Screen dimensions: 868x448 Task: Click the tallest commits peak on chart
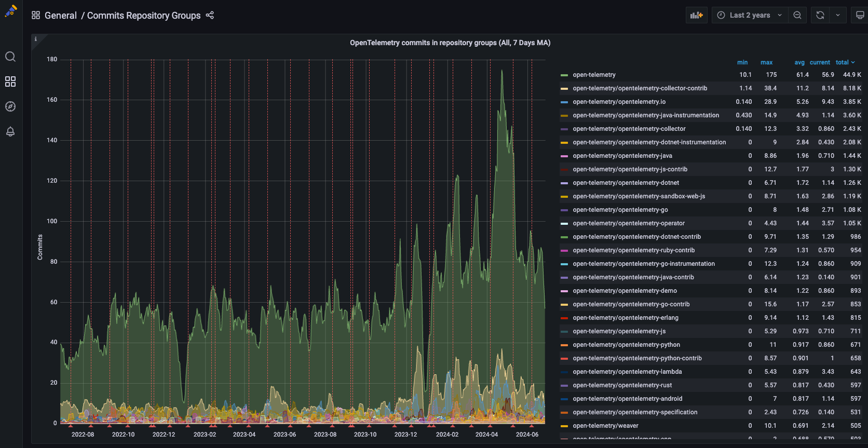[501, 71]
